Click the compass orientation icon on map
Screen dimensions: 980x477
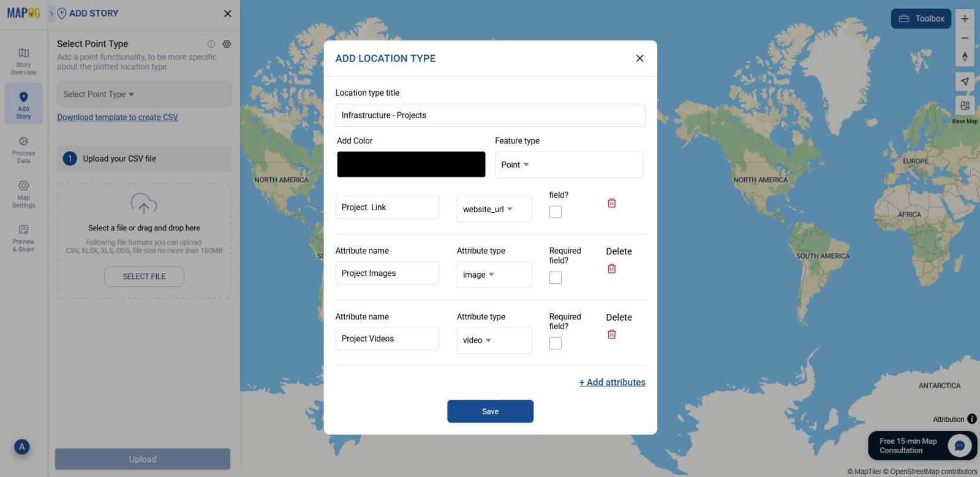point(965,56)
